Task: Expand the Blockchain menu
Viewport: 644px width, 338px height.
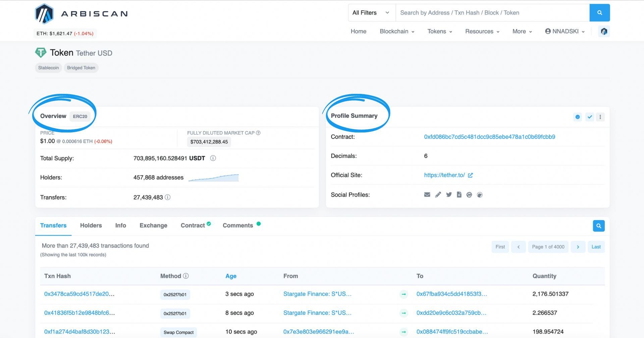Action: (x=397, y=31)
